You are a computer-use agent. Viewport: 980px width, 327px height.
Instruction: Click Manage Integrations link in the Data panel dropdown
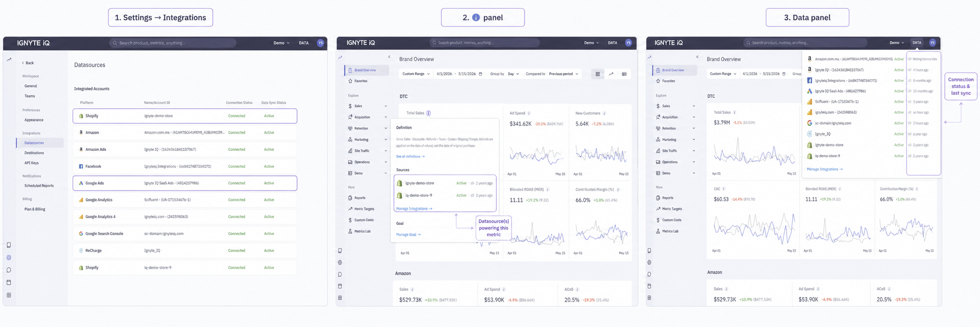click(825, 169)
